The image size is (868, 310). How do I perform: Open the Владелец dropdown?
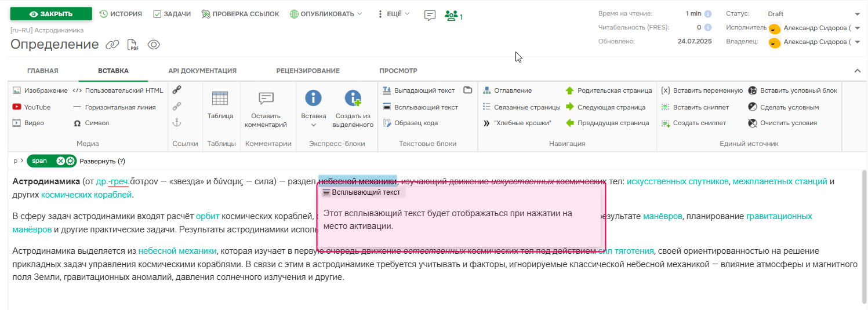pos(814,42)
